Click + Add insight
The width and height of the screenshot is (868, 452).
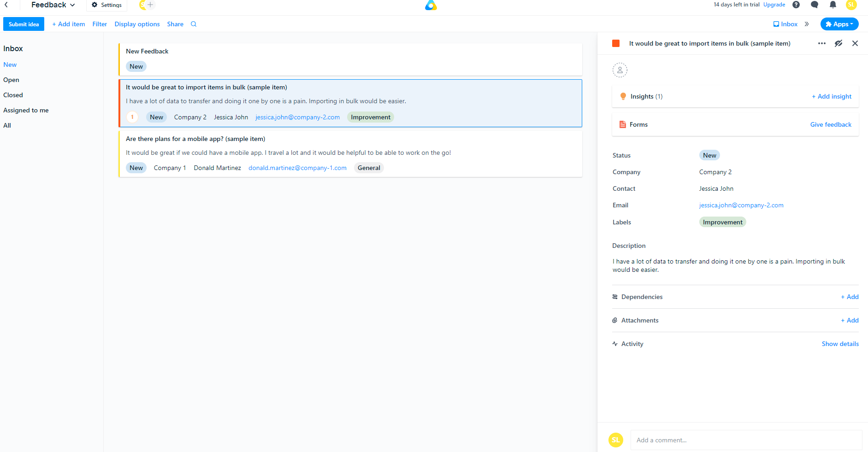(x=832, y=96)
